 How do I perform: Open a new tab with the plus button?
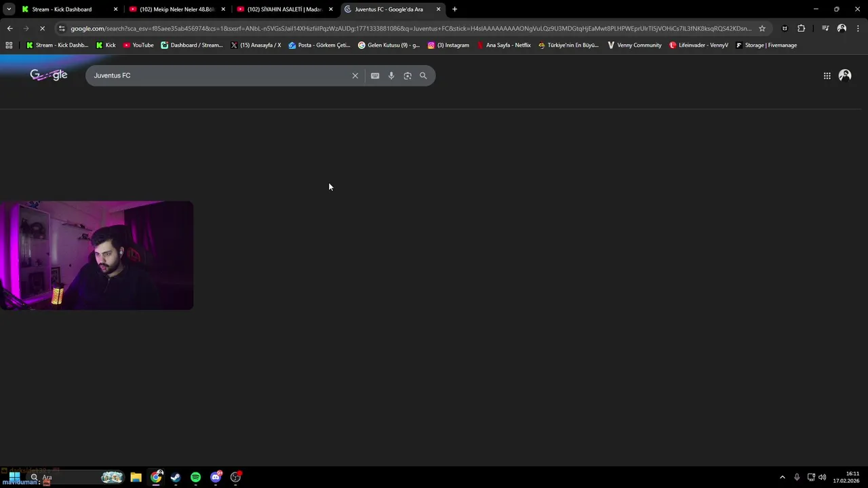454,9
